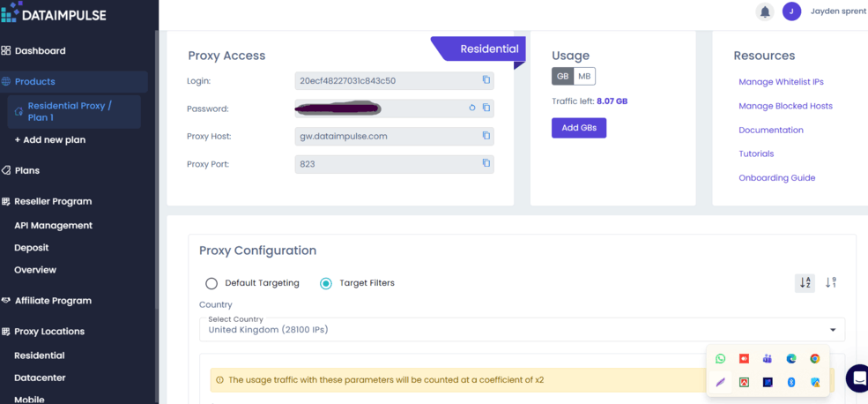868x404 pixels.
Task: Open the Select Country dropdown
Action: coord(522,329)
